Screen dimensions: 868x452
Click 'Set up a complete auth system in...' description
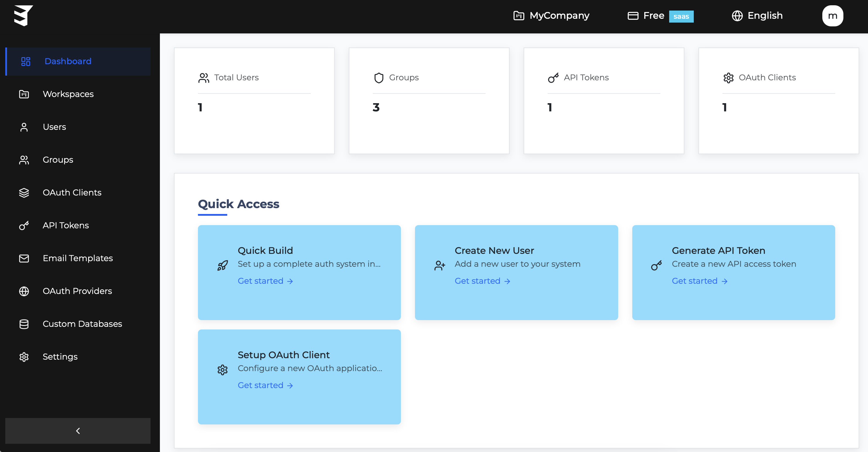[x=309, y=264]
